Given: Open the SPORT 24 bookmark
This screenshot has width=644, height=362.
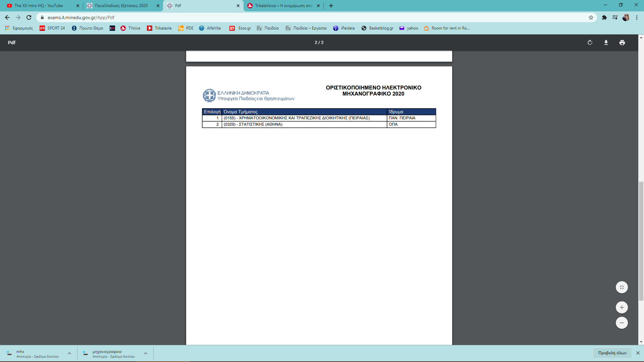Looking at the screenshot, I should [x=52, y=28].
